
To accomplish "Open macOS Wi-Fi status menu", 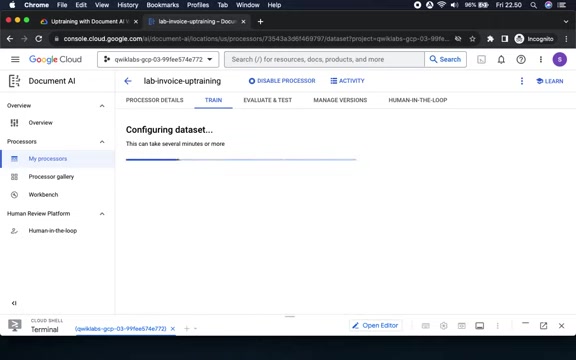I will (x=442, y=5).
